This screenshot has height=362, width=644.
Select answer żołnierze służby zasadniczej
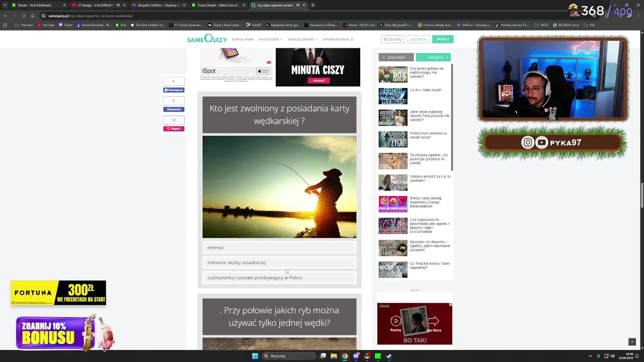(x=279, y=262)
